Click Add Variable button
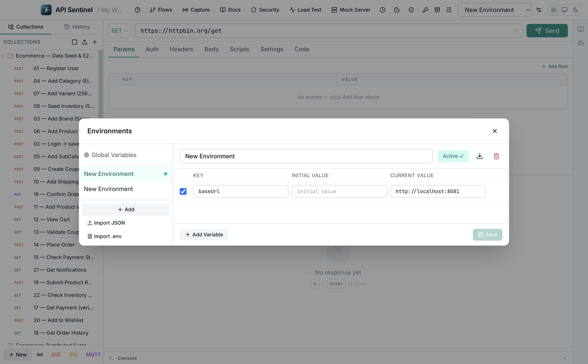The height and width of the screenshot is (364, 588). pos(204,235)
